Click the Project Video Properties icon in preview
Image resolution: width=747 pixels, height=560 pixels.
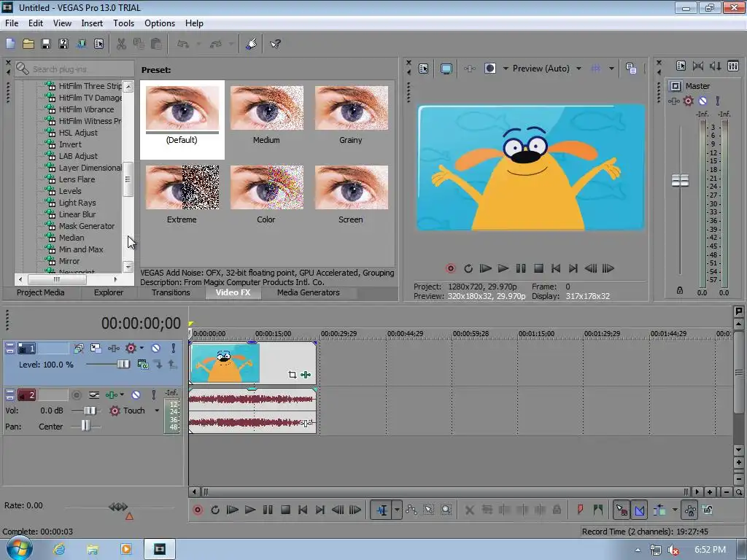(423, 69)
